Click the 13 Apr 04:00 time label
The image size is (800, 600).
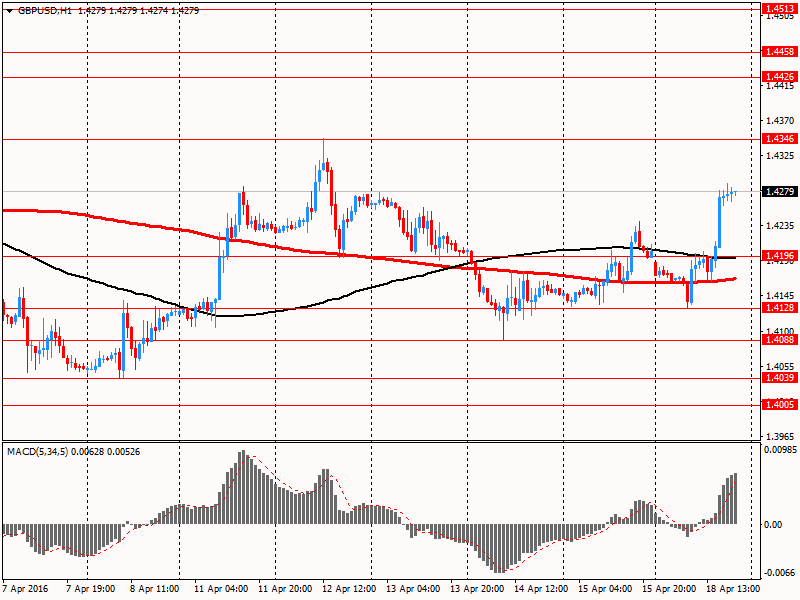(x=413, y=589)
